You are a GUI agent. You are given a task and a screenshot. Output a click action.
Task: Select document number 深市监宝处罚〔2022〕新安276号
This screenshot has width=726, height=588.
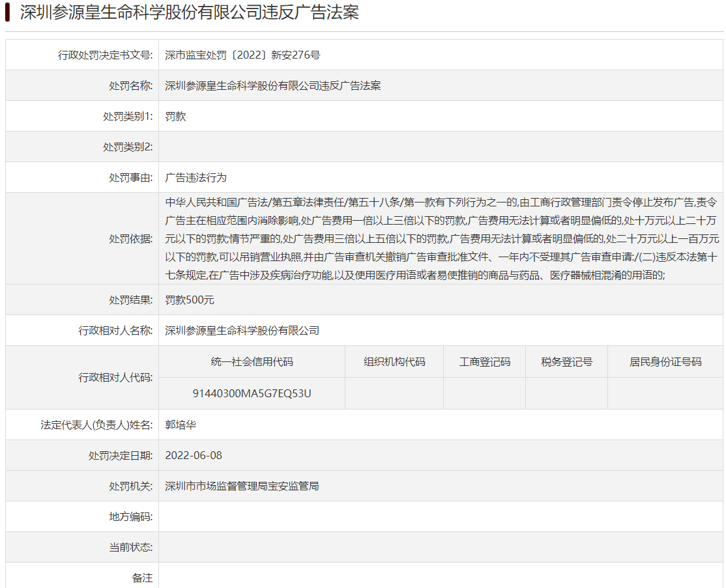click(242, 55)
